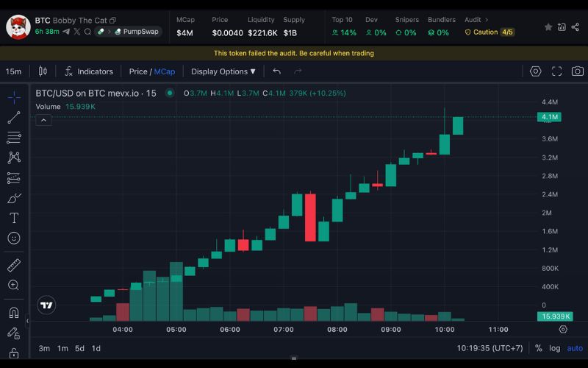Click the TradingView logo
Viewport: 588px width, 368px height.
click(x=46, y=305)
